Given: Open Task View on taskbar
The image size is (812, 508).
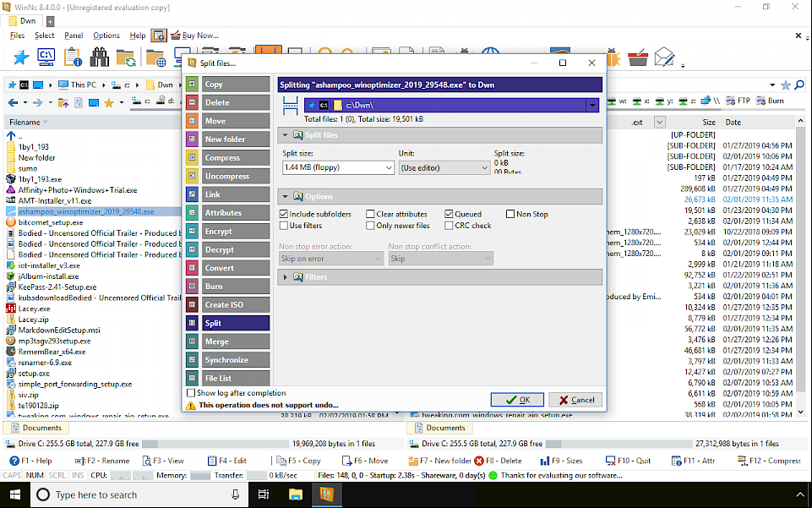Looking at the screenshot, I should point(264,494).
